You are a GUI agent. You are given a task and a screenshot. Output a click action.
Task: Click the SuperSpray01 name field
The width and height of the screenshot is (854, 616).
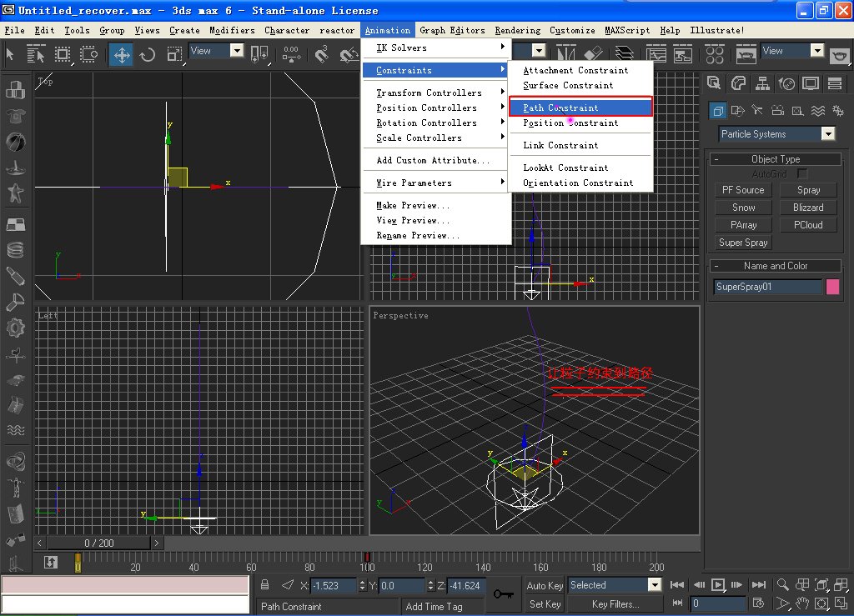point(767,287)
